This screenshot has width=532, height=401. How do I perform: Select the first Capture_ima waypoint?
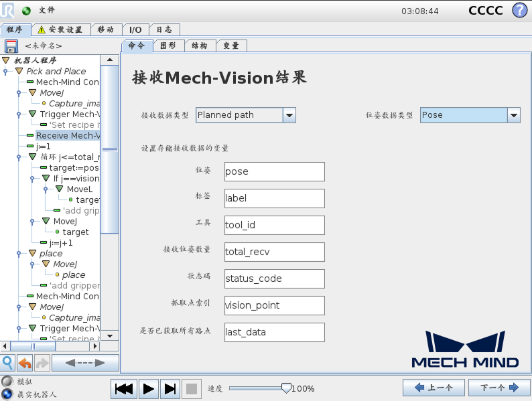74,103
